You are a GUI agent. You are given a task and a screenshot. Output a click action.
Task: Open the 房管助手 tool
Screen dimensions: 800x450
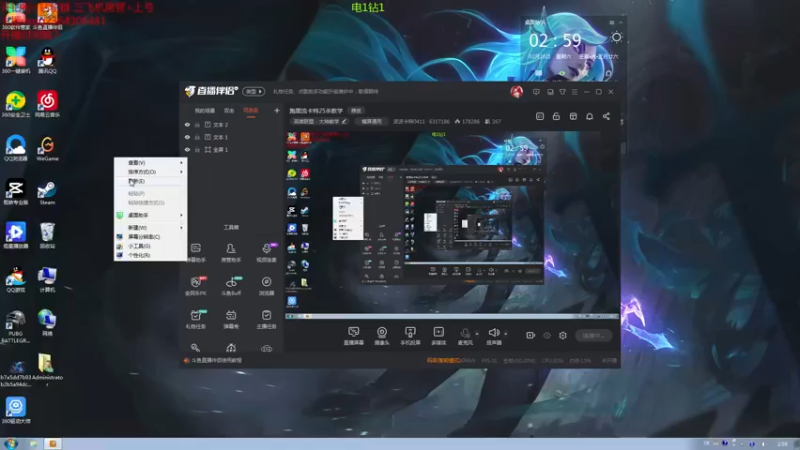231,253
